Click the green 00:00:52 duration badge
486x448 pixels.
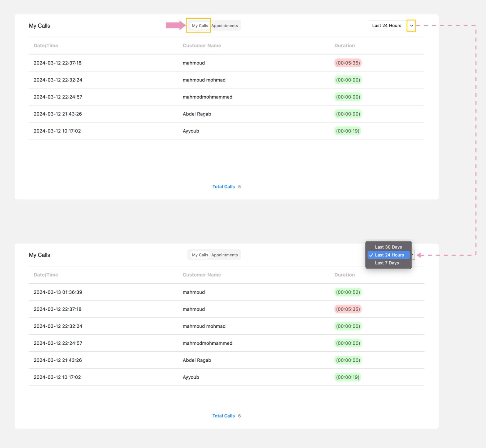click(348, 292)
